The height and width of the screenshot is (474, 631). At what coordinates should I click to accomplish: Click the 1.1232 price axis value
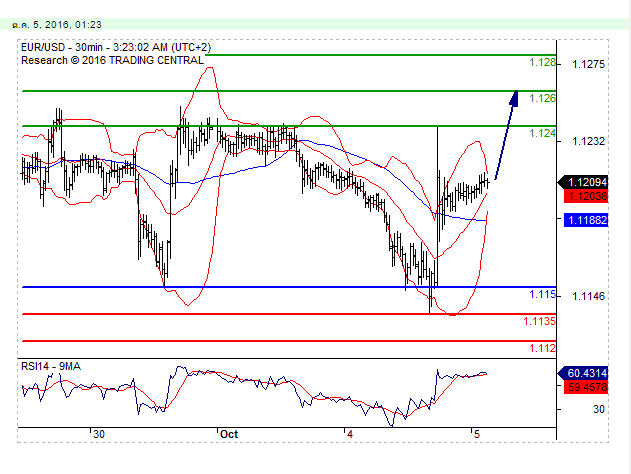pos(588,141)
